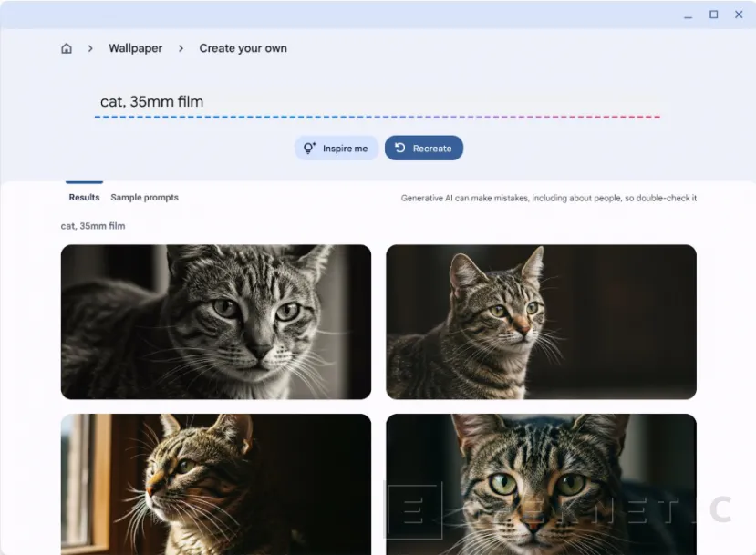The width and height of the screenshot is (756, 555).
Task: Switch to the Sample prompts tab
Action: click(144, 197)
